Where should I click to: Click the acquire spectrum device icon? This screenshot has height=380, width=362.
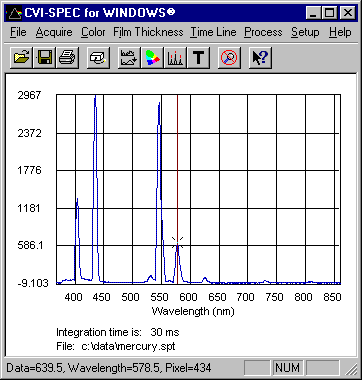tap(98, 58)
